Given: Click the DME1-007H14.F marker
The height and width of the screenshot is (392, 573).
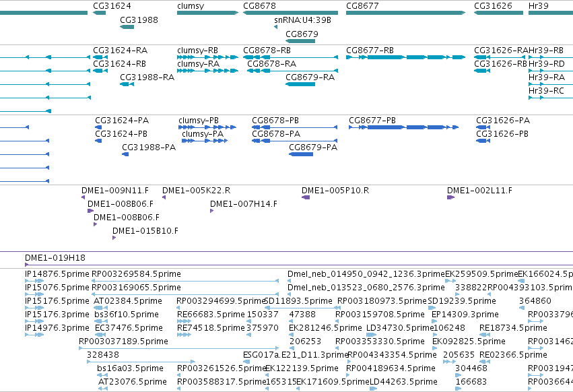Looking at the screenshot, I should pos(211,211).
